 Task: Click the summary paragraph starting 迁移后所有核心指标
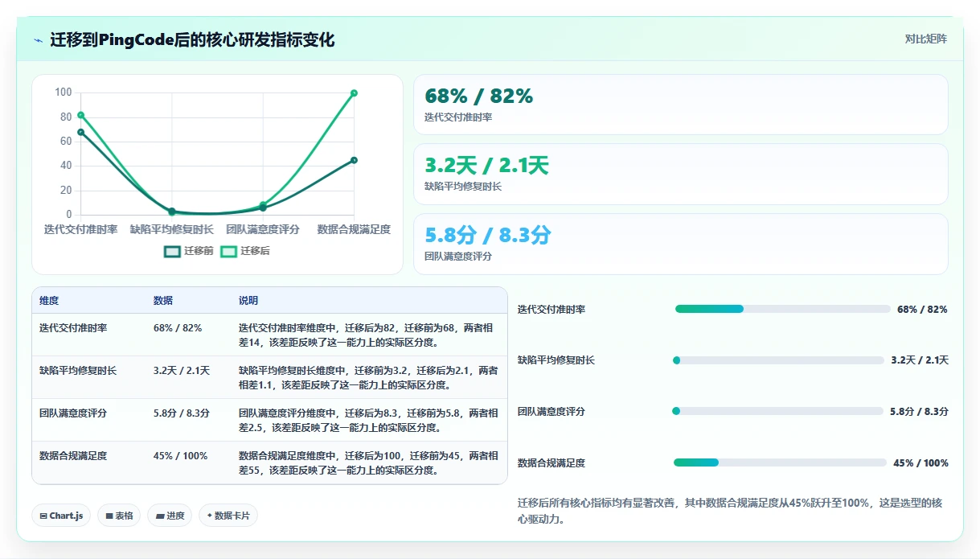729,511
